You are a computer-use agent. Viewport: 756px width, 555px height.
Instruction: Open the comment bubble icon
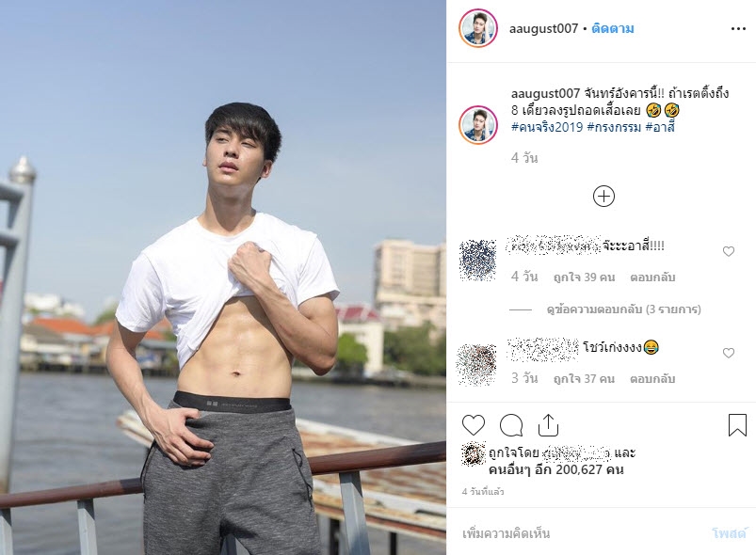click(511, 425)
